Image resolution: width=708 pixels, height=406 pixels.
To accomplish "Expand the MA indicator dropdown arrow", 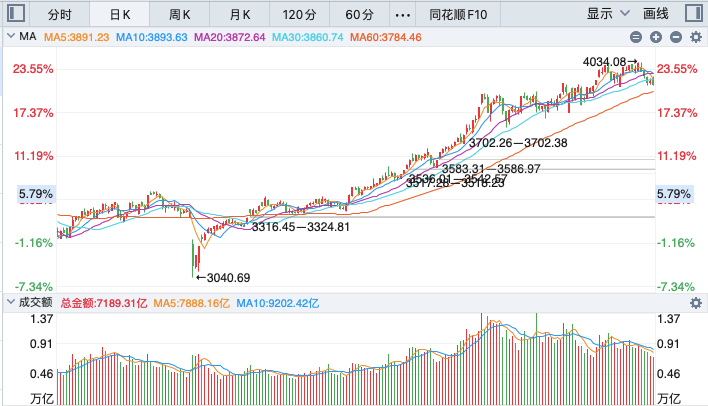I will tap(10, 36).
